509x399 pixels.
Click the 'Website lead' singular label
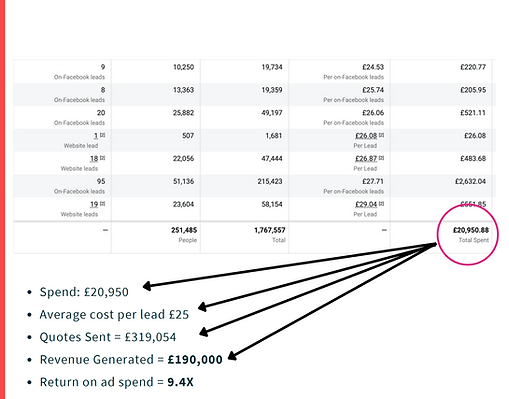coord(81,146)
